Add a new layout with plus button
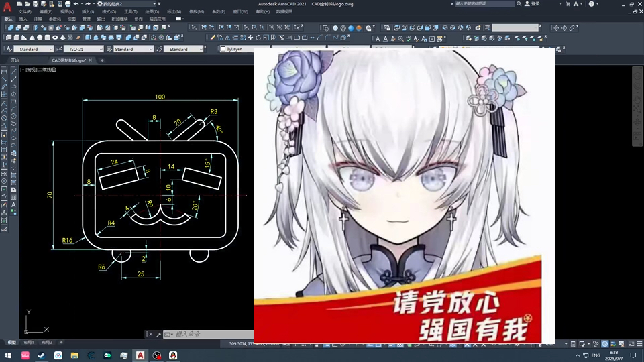The image size is (644, 362). (61, 343)
